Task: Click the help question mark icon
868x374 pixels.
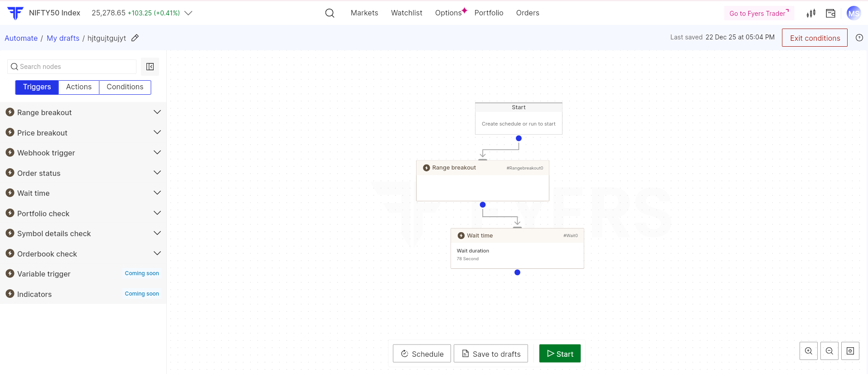Action: point(859,38)
